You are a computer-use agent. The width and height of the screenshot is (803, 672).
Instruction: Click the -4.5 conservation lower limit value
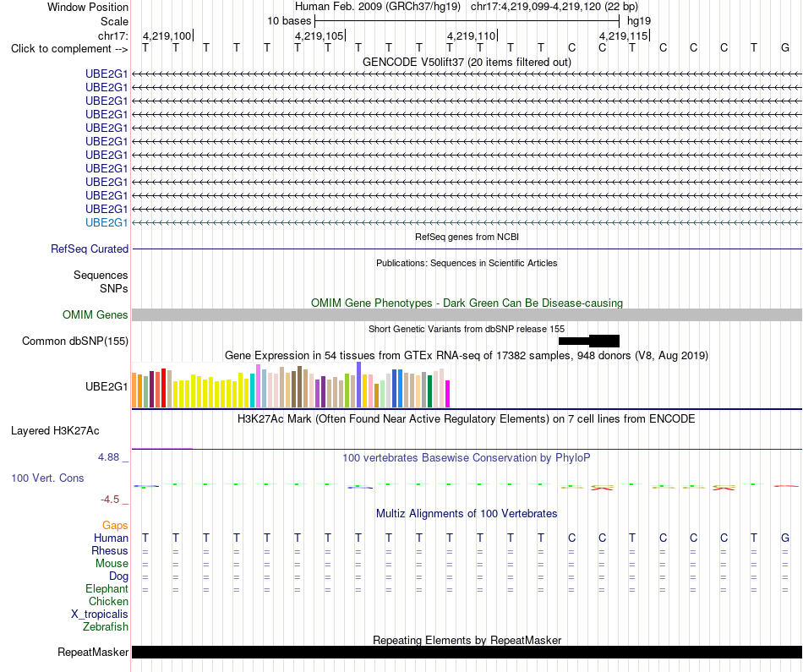(x=110, y=500)
